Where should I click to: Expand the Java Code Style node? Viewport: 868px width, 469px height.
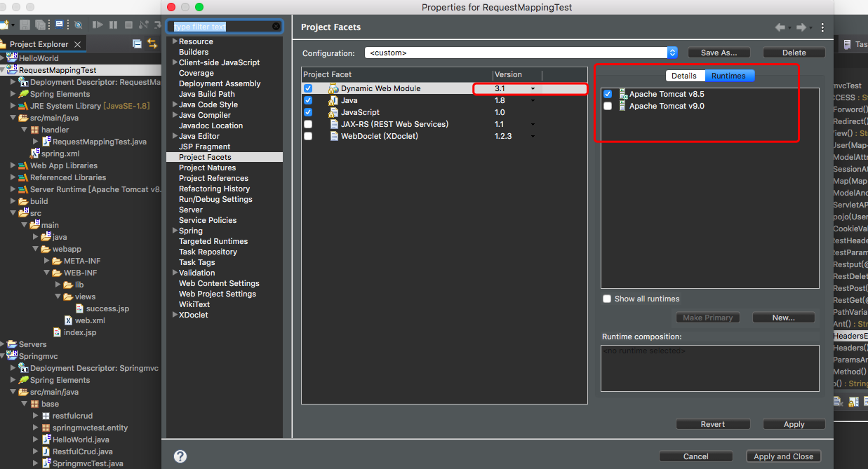click(x=175, y=104)
